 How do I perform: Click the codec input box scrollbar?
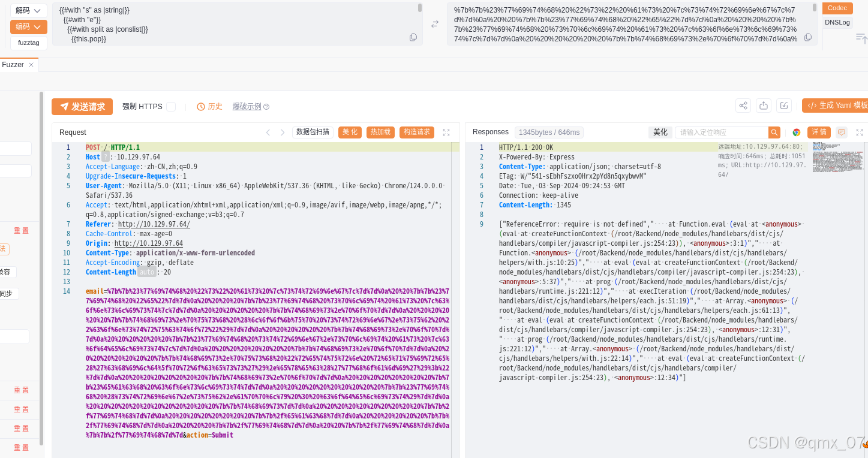(x=420, y=8)
